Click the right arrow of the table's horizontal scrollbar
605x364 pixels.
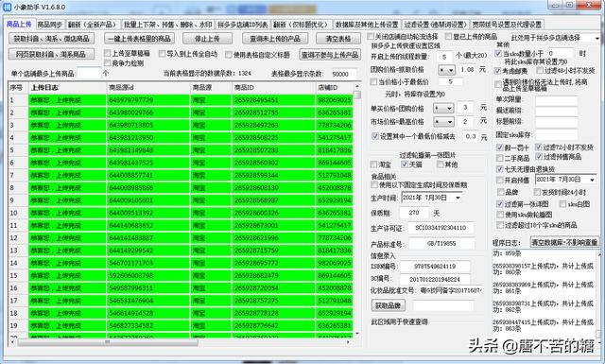(x=349, y=342)
